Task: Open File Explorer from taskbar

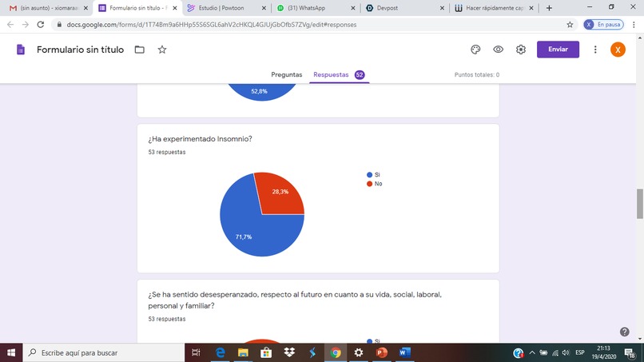Action: (x=243, y=352)
